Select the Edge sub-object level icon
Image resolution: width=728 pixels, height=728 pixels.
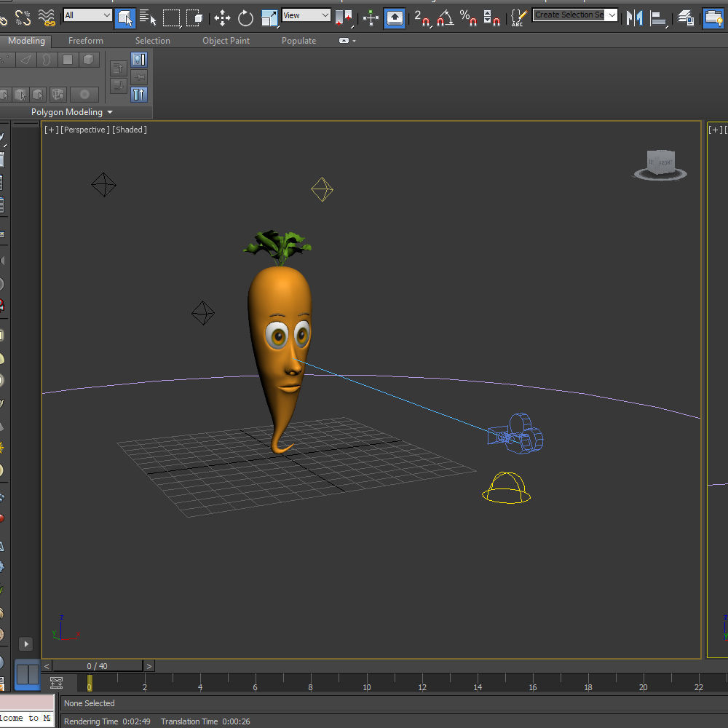[x=26, y=60]
